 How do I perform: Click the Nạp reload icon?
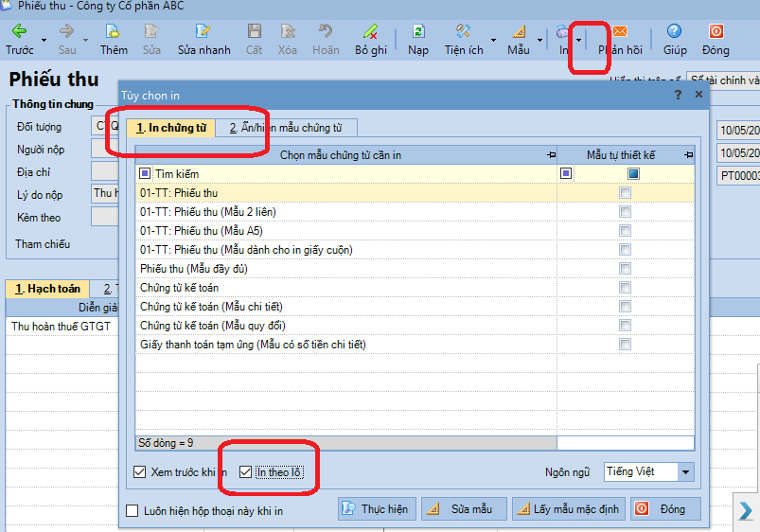tap(417, 32)
